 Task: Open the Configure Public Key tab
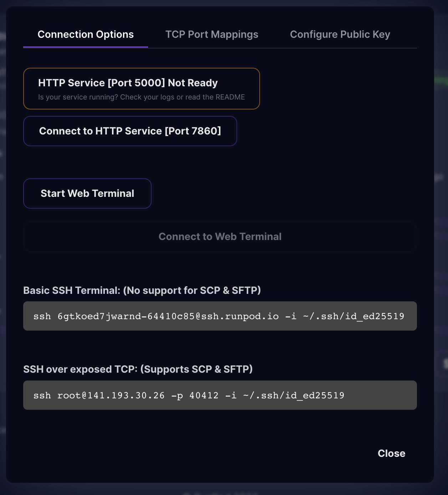tap(340, 34)
